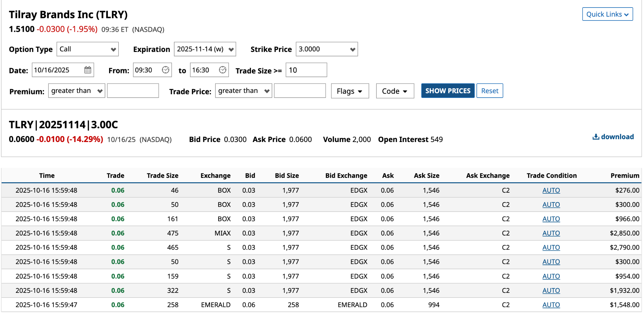Open the Premium greater than dropdown
This screenshot has height=313, width=644.
point(77,91)
